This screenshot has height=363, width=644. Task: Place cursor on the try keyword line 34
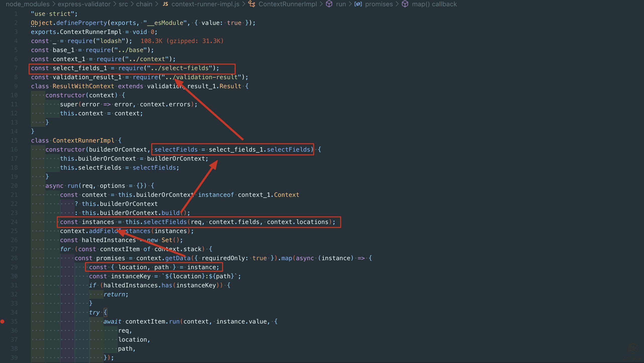pyautogui.click(x=94, y=312)
